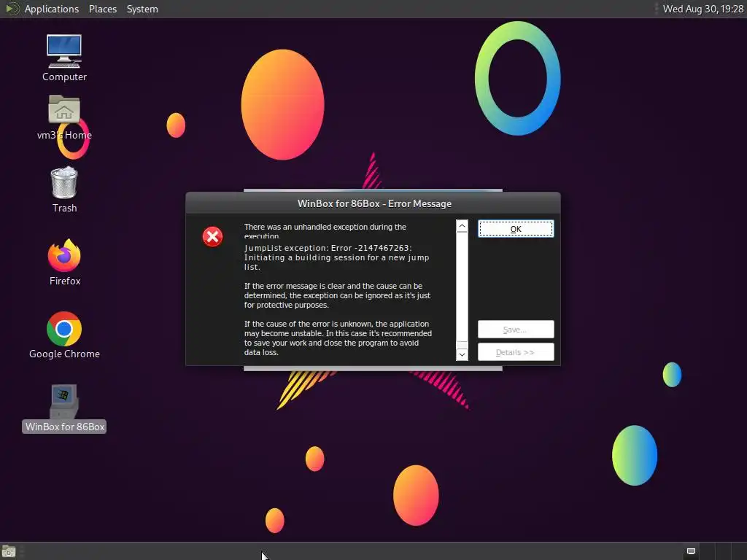Click the 'JumpList exception: Error -2147467263' text

328,248
